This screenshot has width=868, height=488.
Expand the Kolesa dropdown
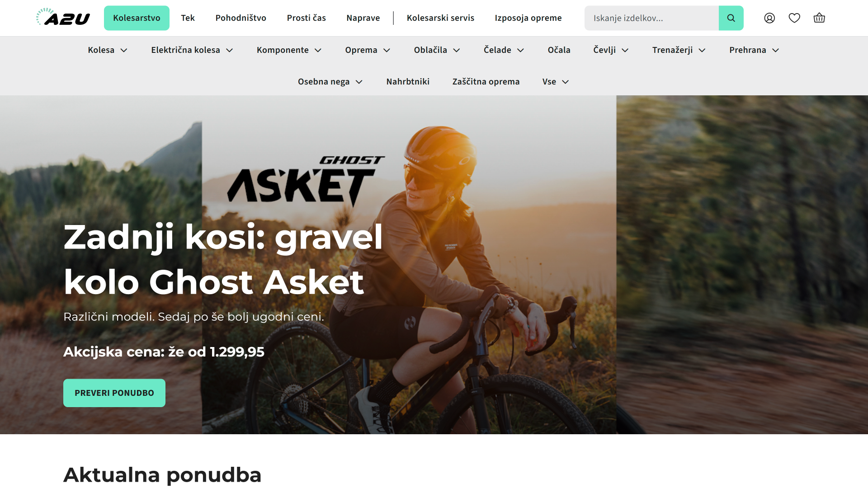point(108,50)
